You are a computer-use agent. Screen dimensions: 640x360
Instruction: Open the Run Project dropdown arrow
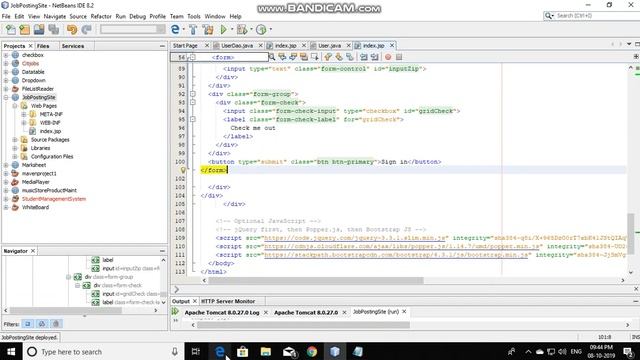pyautogui.click(x=232, y=29)
